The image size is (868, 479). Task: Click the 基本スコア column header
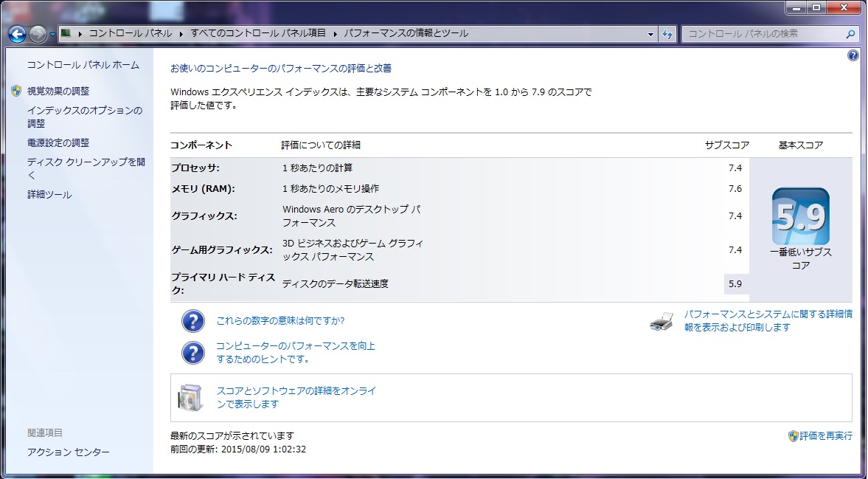pyautogui.click(x=800, y=145)
